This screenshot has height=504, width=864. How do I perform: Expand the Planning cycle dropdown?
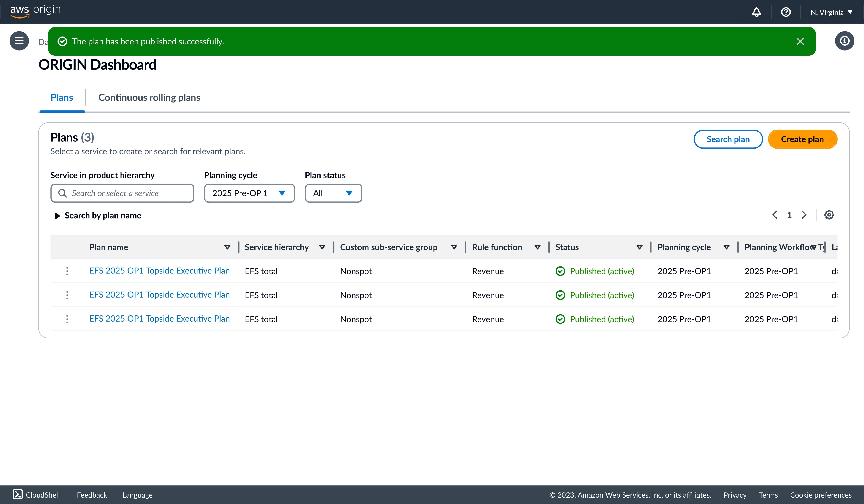click(249, 193)
